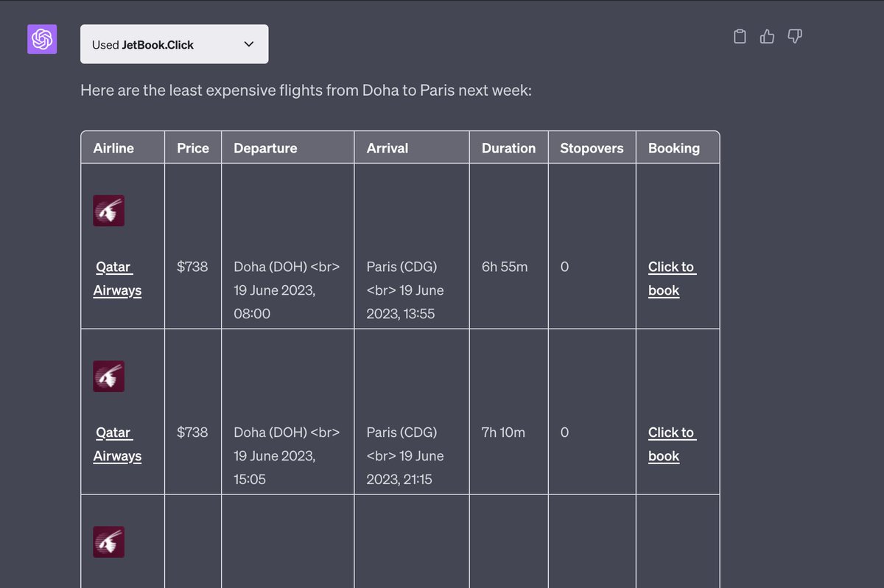Click the $738 price of the 08:00 flight

[x=192, y=267]
